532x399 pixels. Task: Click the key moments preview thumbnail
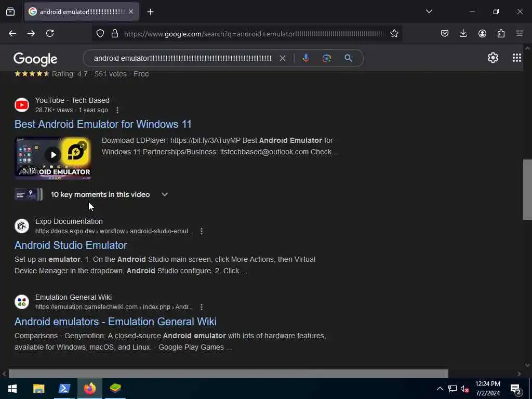click(x=29, y=194)
